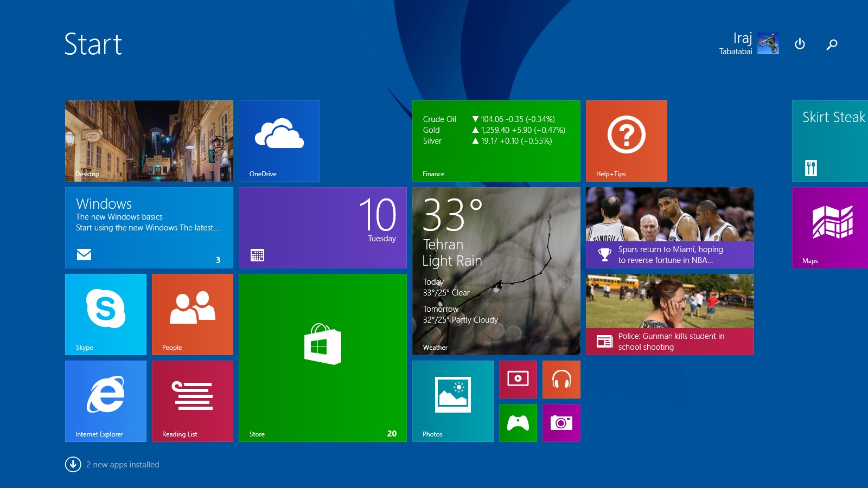Click the Power options button
Image resolution: width=868 pixels, height=488 pixels.
pos(800,44)
